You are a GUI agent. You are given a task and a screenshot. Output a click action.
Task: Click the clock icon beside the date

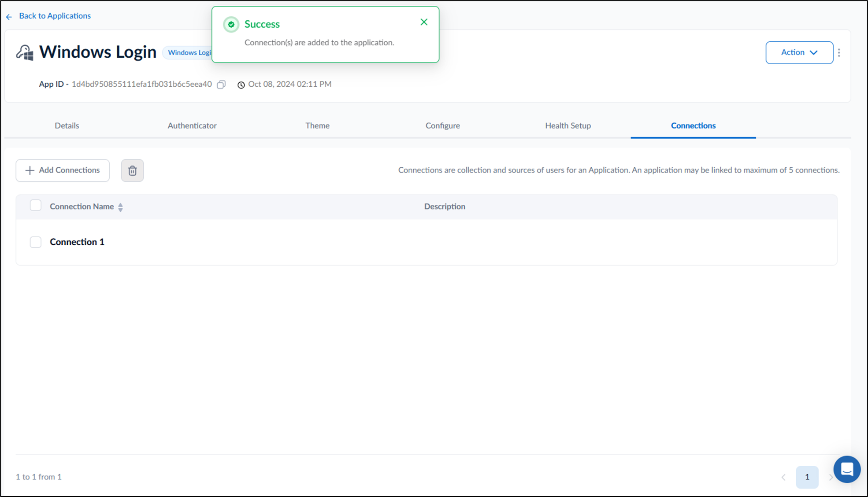241,85
